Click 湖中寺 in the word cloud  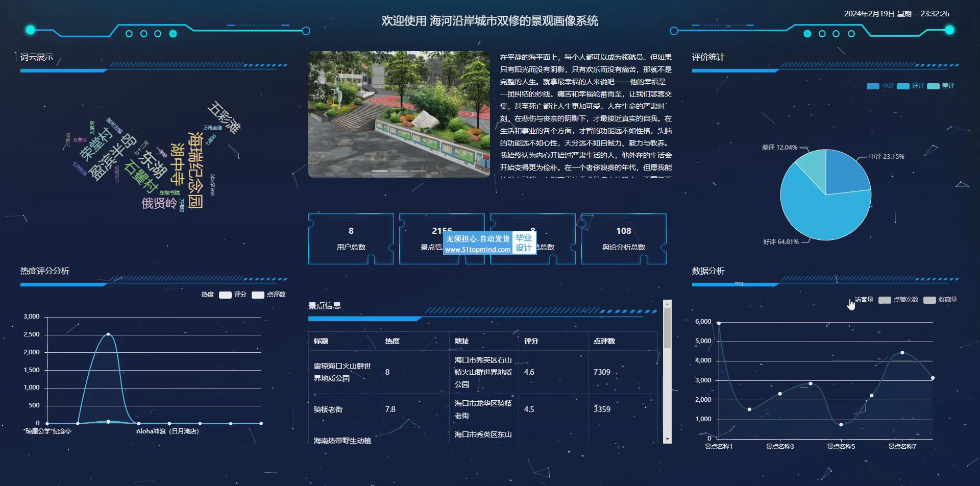[x=177, y=164]
